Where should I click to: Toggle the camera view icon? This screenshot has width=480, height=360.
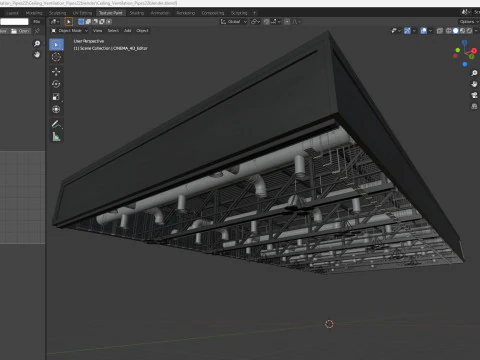click(x=474, y=95)
